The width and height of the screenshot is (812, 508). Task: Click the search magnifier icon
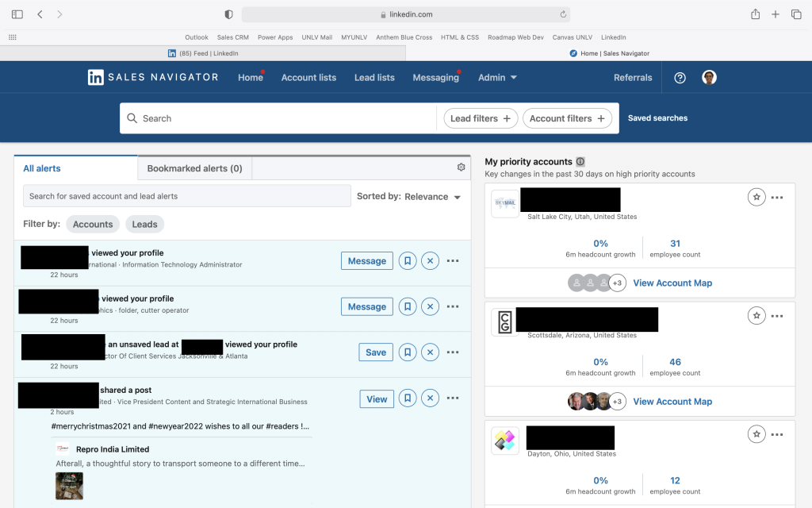(132, 118)
